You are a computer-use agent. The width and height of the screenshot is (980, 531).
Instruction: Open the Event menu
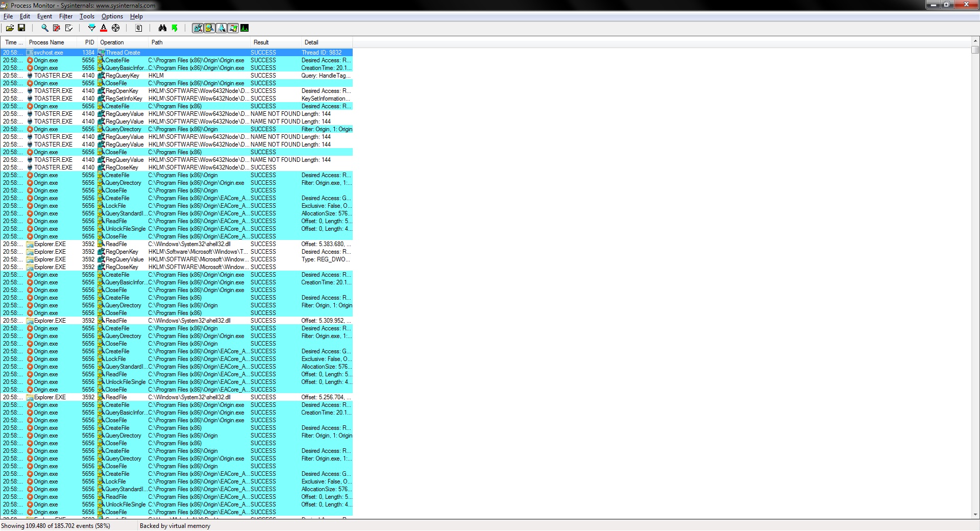[44, 16]
